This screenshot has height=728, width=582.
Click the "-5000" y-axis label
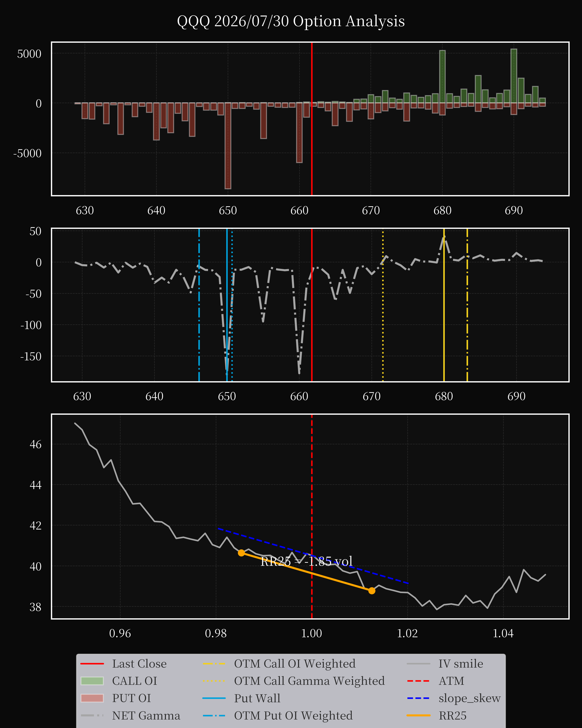(x=27, y=153)
